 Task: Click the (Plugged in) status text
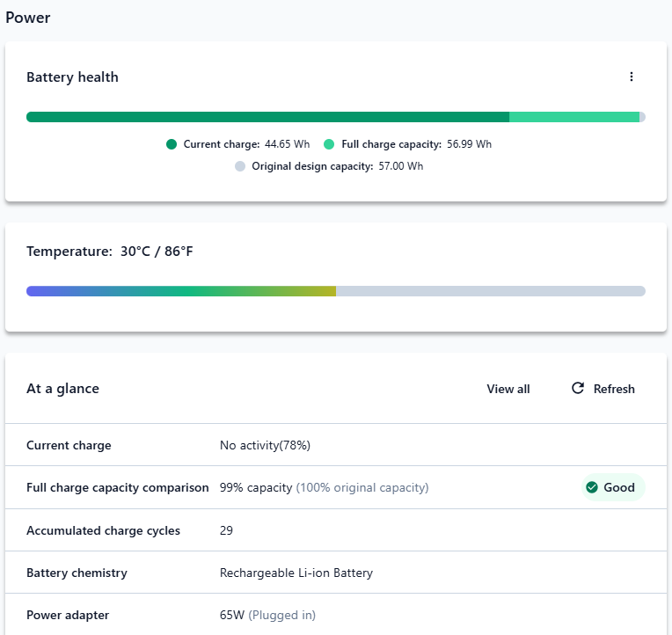(282, 616)
